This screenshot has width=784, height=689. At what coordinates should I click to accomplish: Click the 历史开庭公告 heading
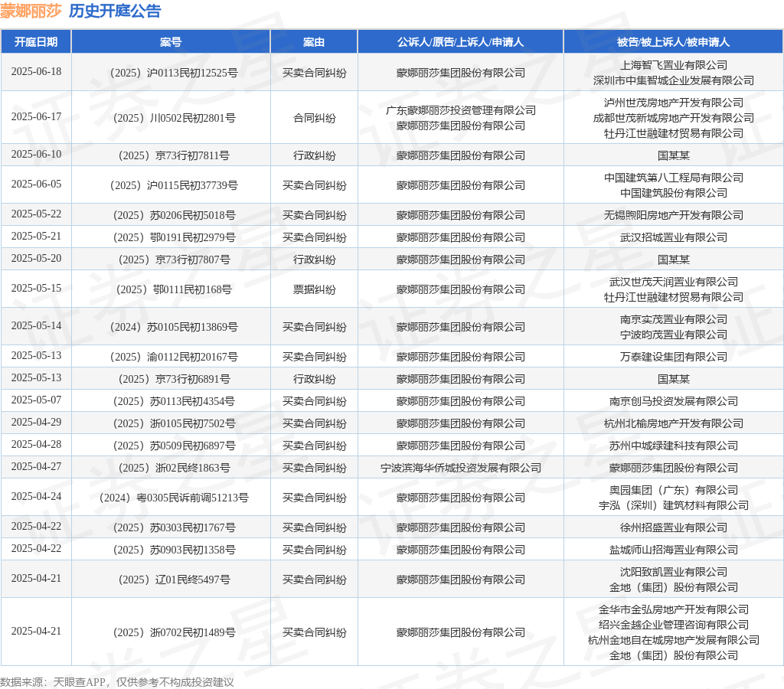(x=115, y=11)
